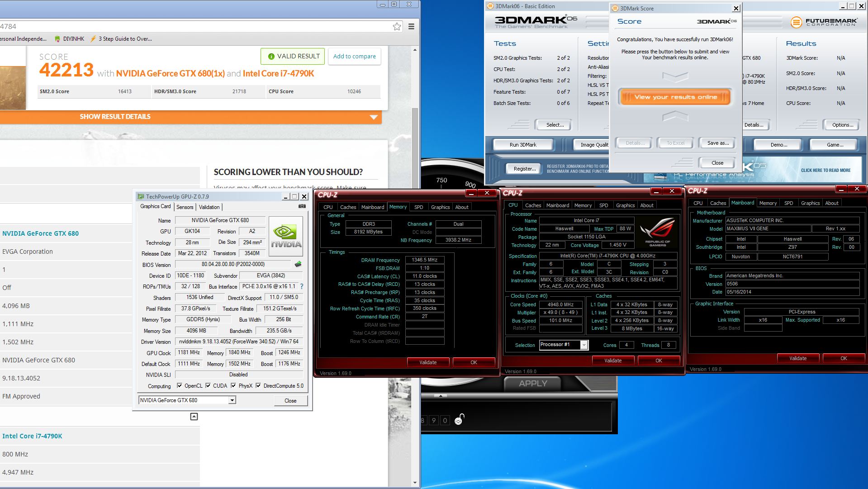Image resolution: width=868 pixels, height=489 pixels.
Task: Close the 3DMark Score dialog with Close button
Action: click(x=717, y=163)
